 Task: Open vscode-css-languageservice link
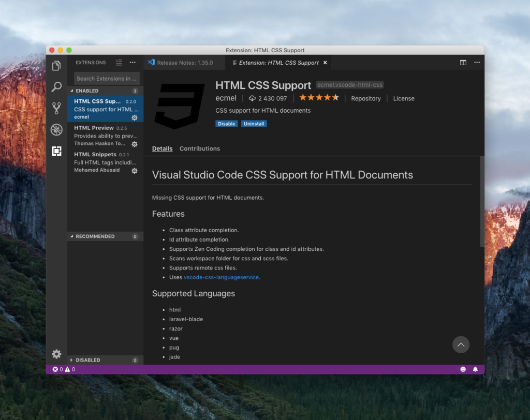pyautogui.click(x=222, y=277)
